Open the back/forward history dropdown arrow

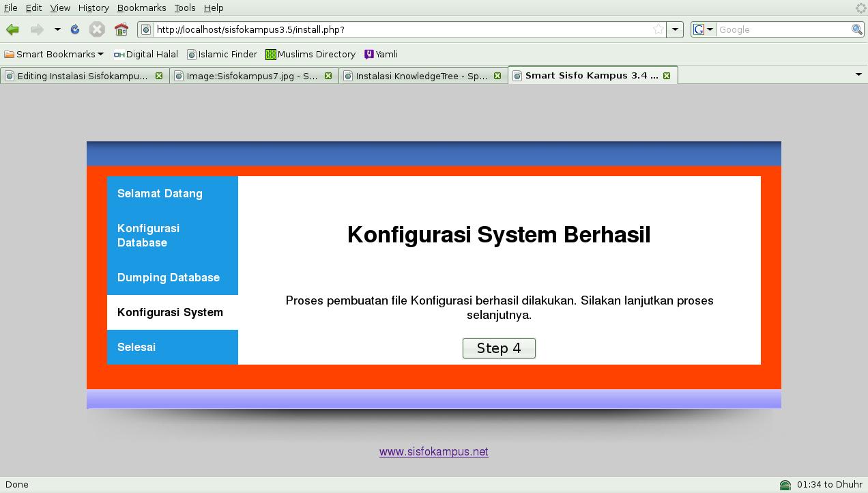pos(57,29)
